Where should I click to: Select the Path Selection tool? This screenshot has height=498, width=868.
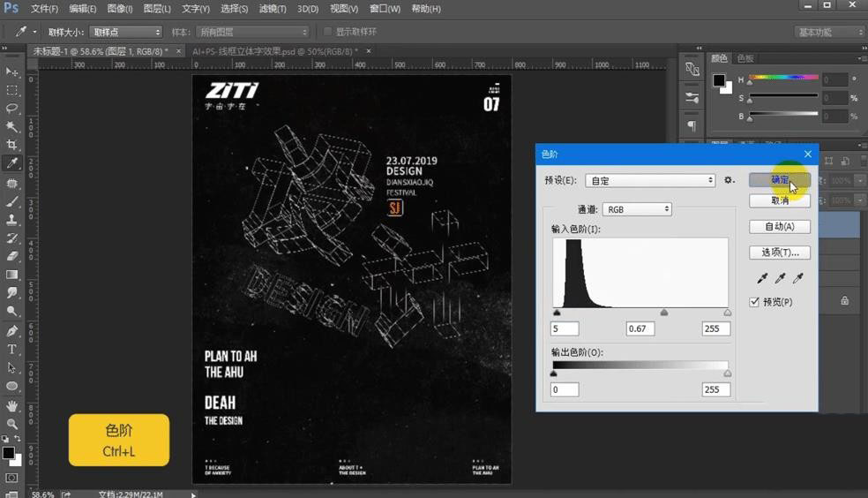point(11,368)
